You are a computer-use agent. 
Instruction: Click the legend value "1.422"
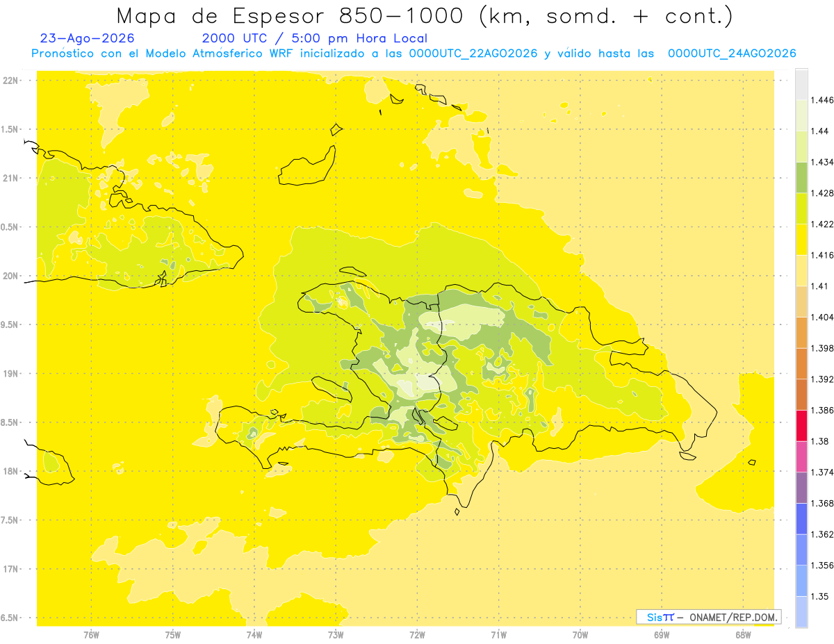(x=823, y=224)
